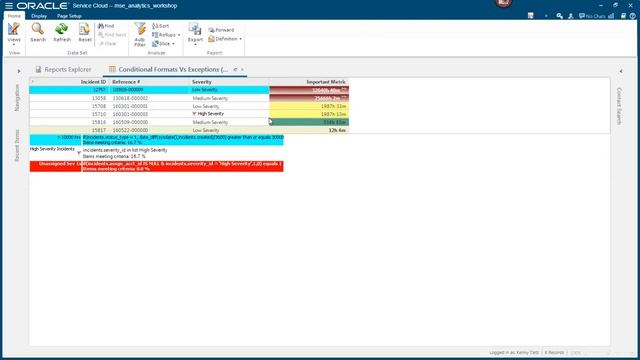
Task: Sort by Important Metric column header
Action: [326, 82]
